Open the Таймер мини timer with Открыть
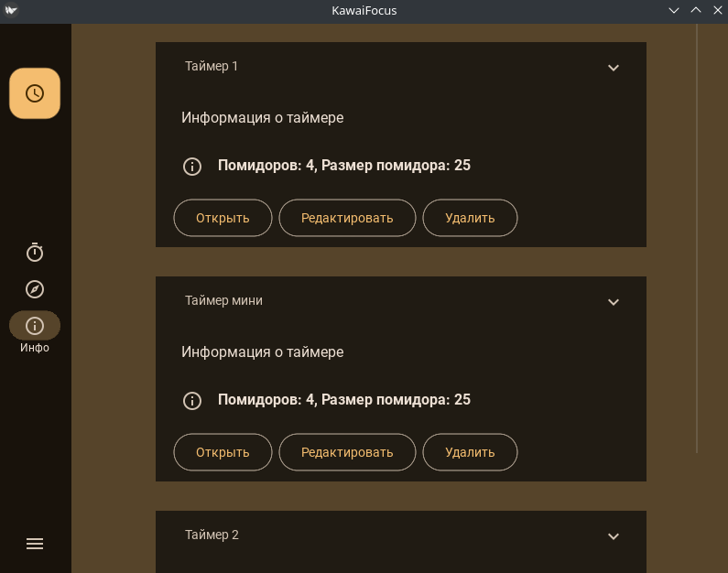This screenshot has width=728, height=573. tap(223, 452)
